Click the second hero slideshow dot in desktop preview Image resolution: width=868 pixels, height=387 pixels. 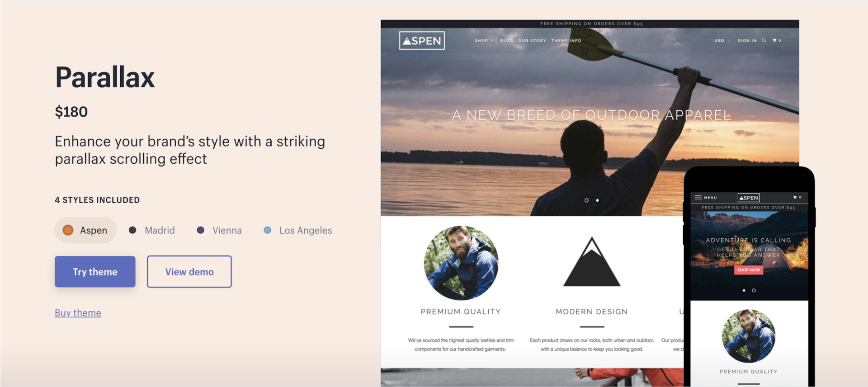point(598,200)
